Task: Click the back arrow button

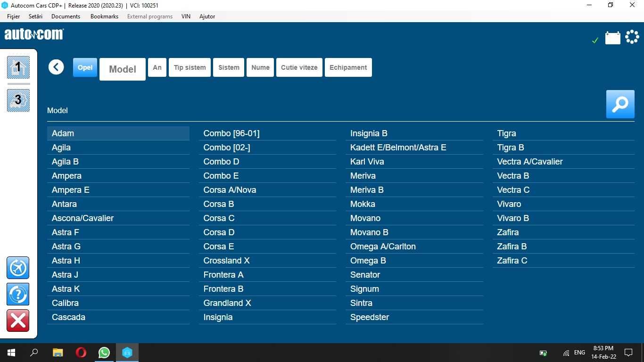Action: point(56,67)
